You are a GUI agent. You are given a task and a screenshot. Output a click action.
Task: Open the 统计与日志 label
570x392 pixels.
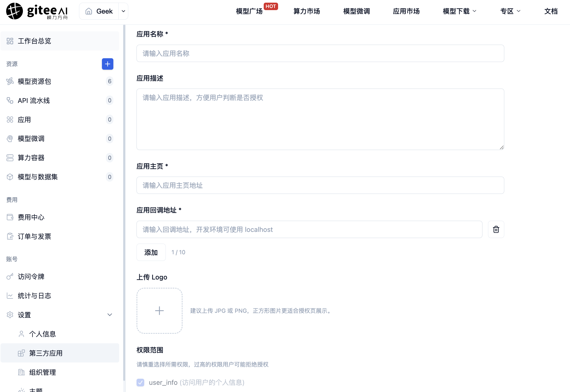(x=34, y=296)
